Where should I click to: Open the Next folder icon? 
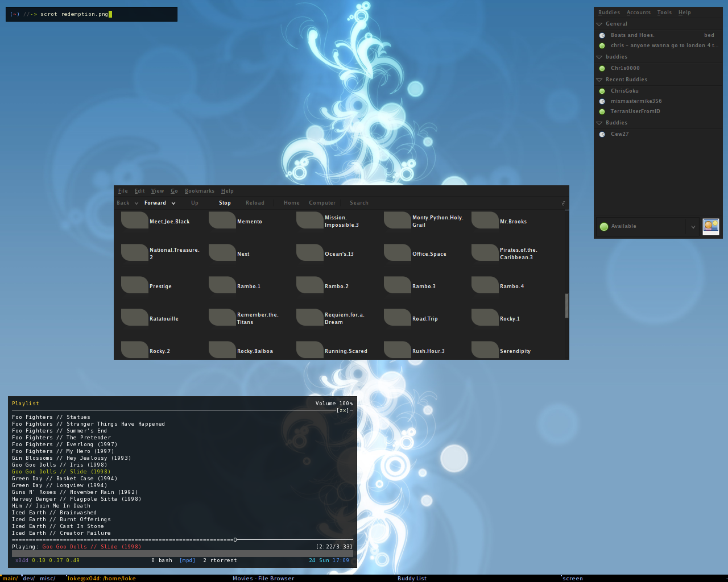(222, 253)
